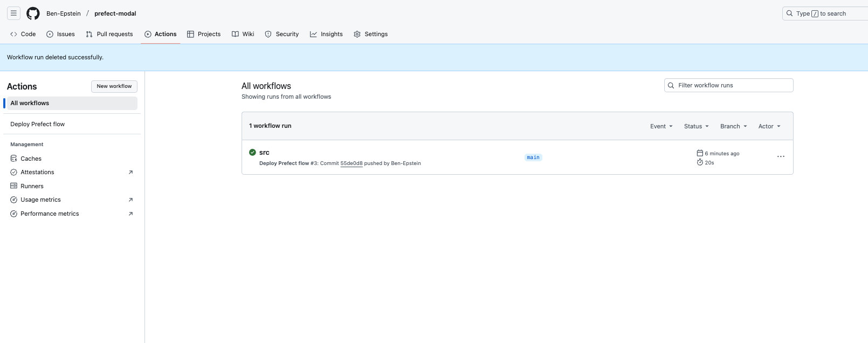Click the Runners server icon
This screenshot has width=868, height=343.
14,186
